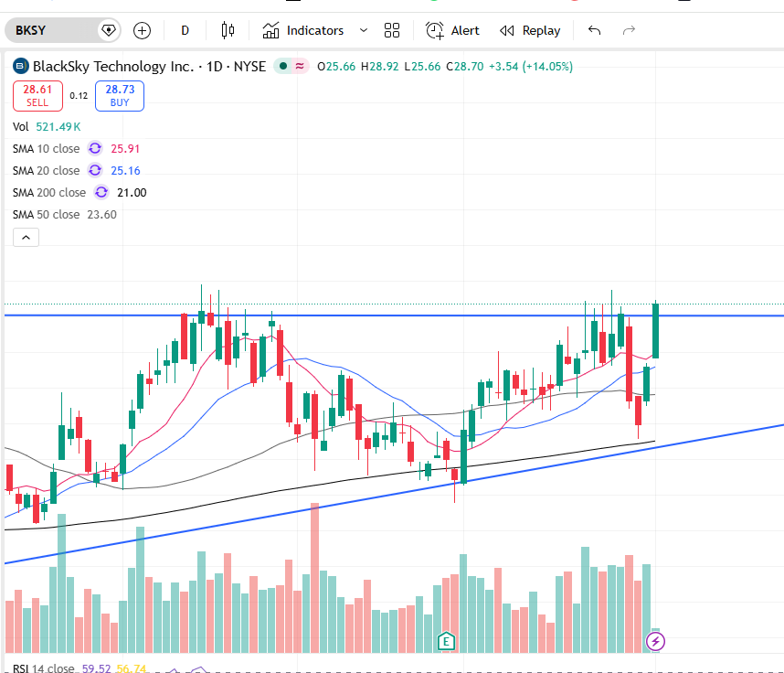Open the earnings E marker
The height and width of the screenshot is (673, 784).
pyautogui.click(x=446, y=641)
